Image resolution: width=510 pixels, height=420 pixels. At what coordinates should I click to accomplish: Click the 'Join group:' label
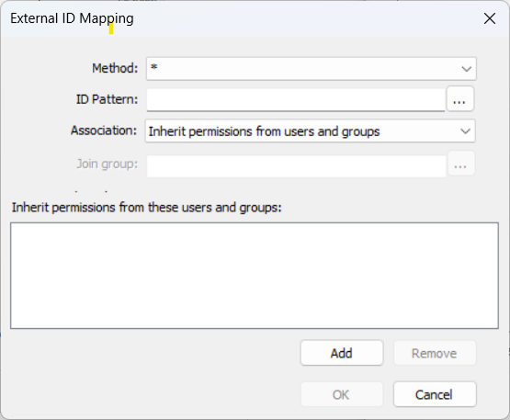coord(108,164)
